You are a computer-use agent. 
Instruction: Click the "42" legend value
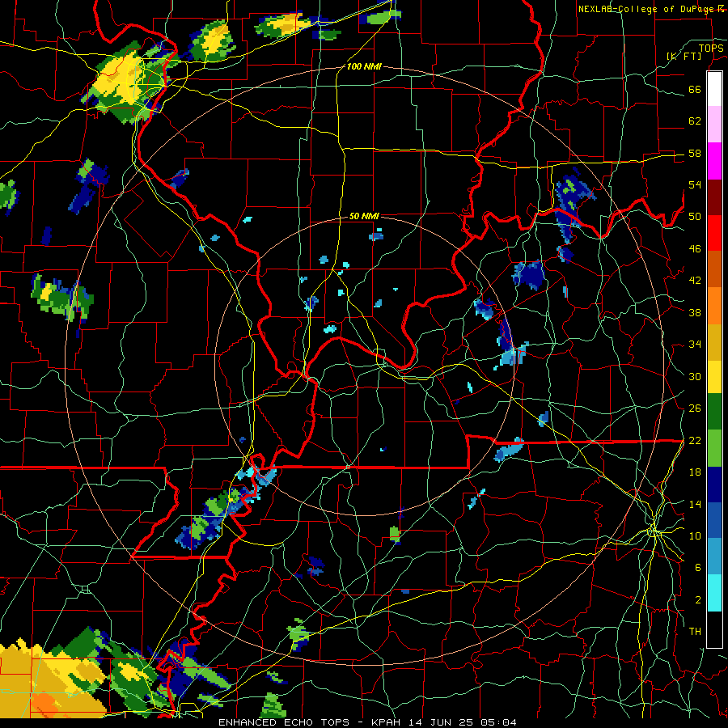pyautogui.click(x=695, y=281)
